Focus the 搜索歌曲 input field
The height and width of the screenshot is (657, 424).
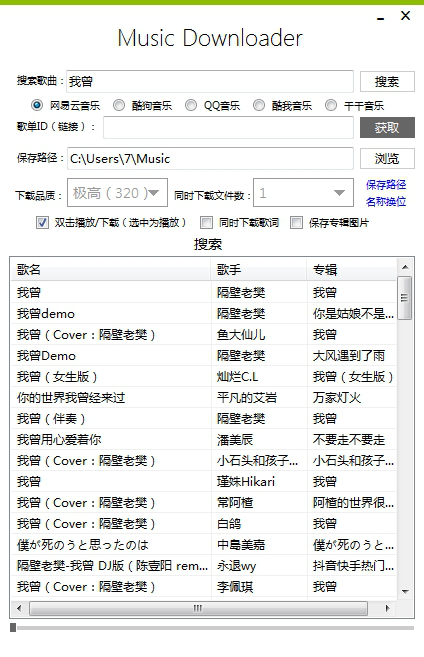[210, 81]
